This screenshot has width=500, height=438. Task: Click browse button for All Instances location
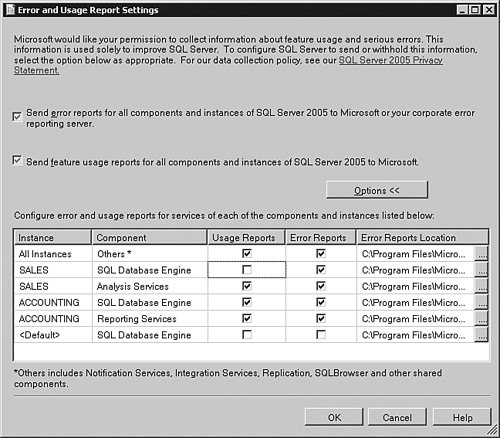point(481,254)
